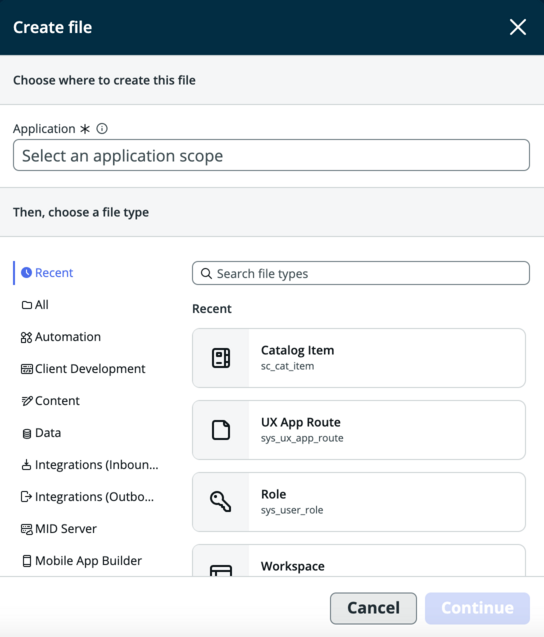Open the MID Server category
544x637 pixels.
(59, 529)
